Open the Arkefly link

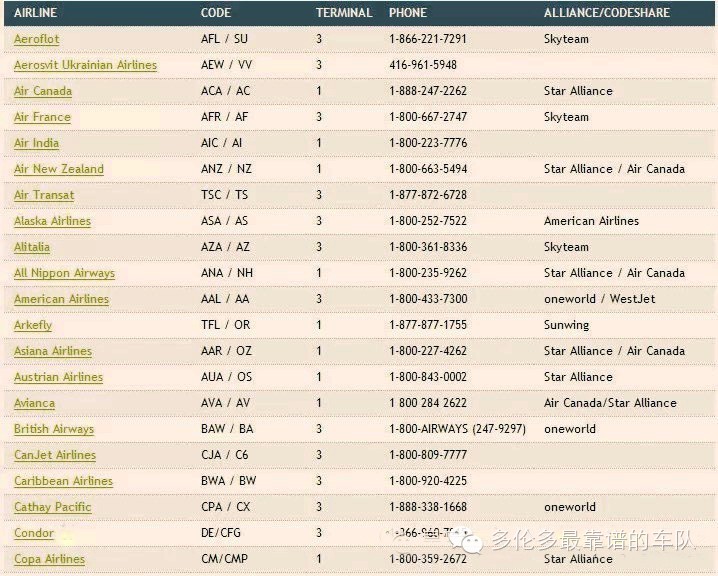click(x=33, y=325)
